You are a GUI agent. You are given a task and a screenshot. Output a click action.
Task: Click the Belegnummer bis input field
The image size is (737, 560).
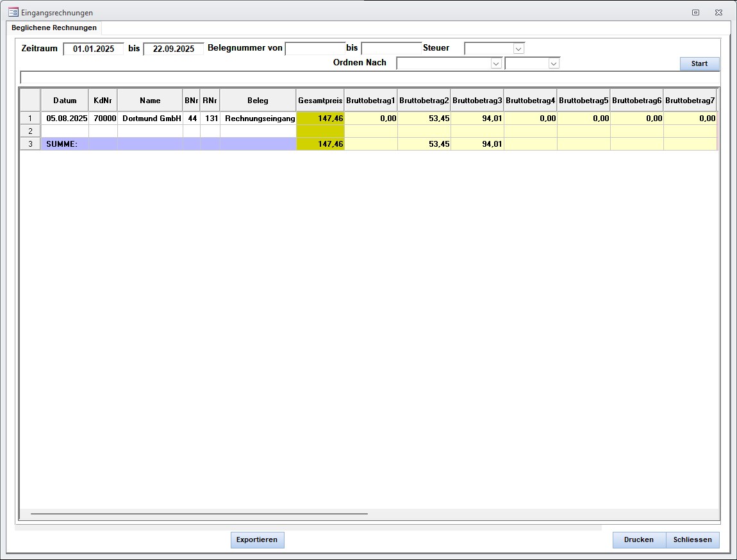pyautogui.click(x=391, y=49)
